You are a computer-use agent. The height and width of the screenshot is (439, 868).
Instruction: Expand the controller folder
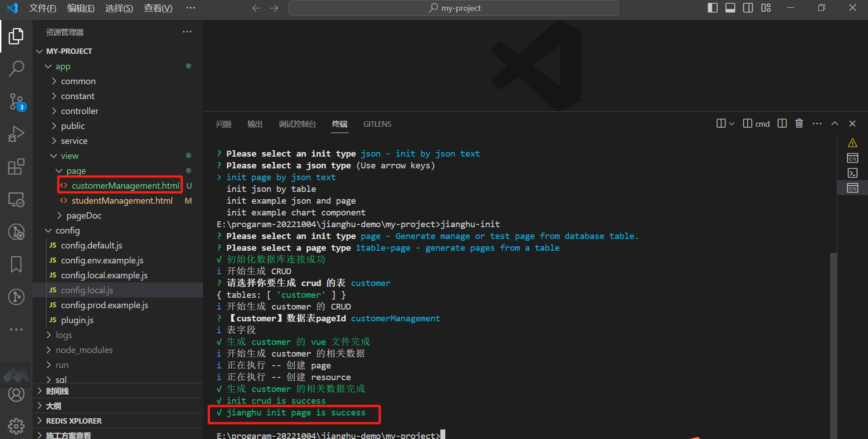(80, 110)
